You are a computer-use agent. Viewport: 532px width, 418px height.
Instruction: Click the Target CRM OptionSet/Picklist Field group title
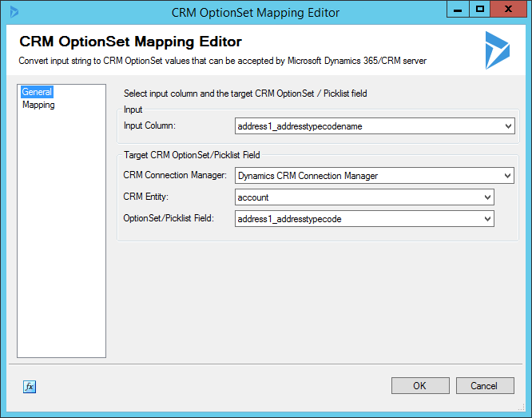click(192, 155)
